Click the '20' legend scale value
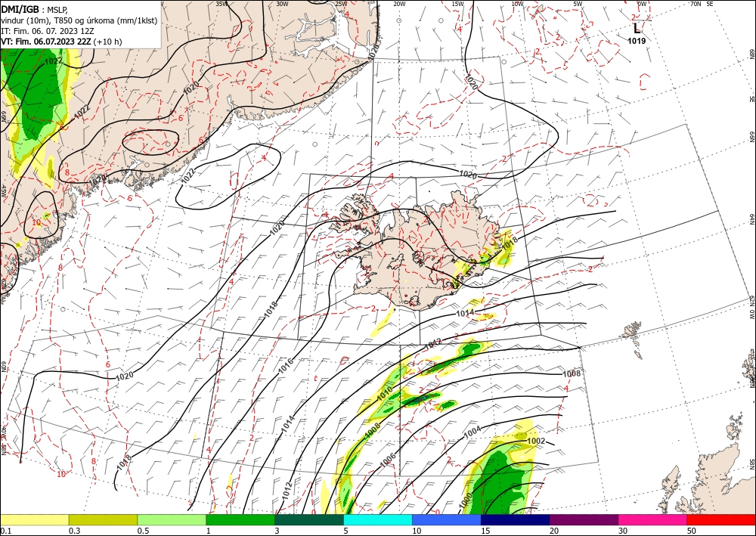 coord(554,531)
